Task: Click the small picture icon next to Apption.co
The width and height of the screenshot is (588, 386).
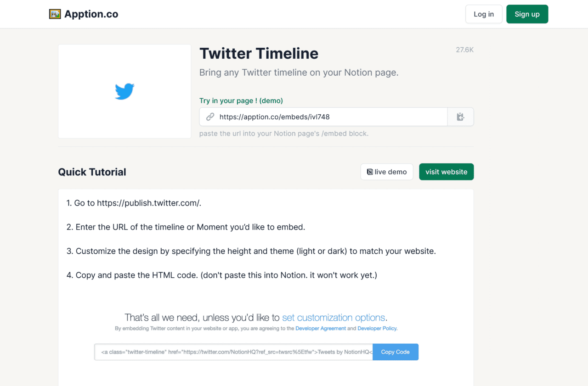Action: pos(55,14)
